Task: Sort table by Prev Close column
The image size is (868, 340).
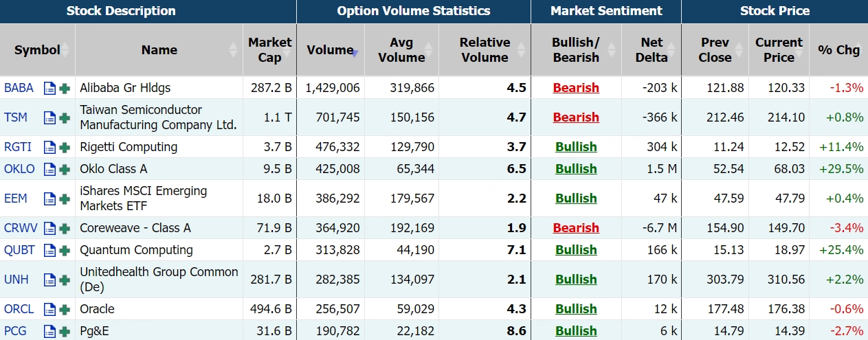Action: [715, 50]
